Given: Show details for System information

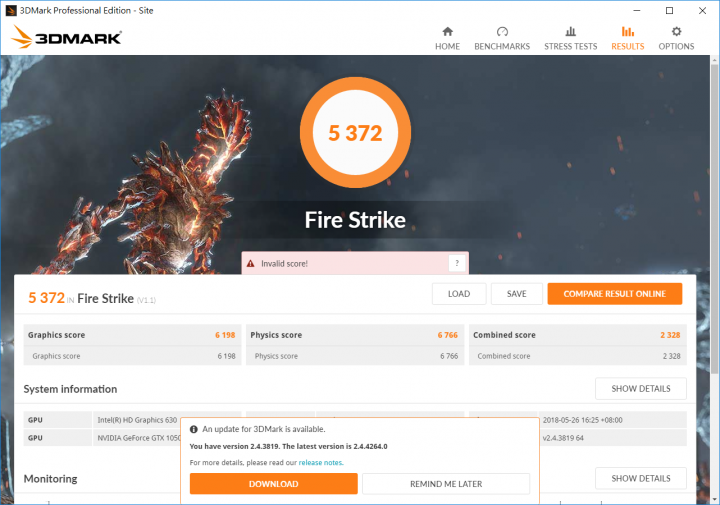Looking at the screenshot, I should [x=641, y=389].
